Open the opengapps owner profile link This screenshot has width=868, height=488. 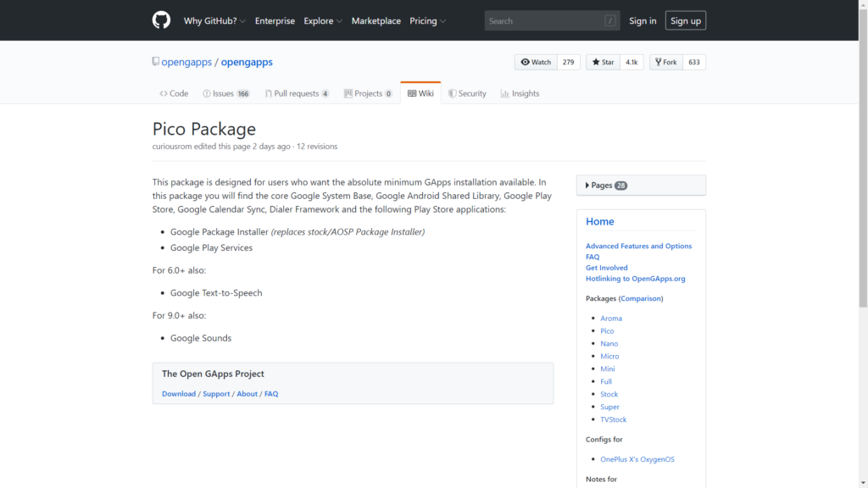(186, 62)
